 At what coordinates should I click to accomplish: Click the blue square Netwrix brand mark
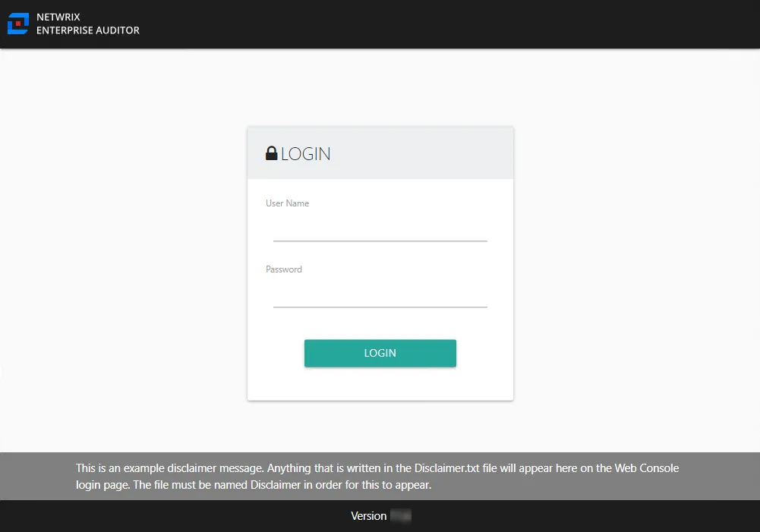pos(17,23)
